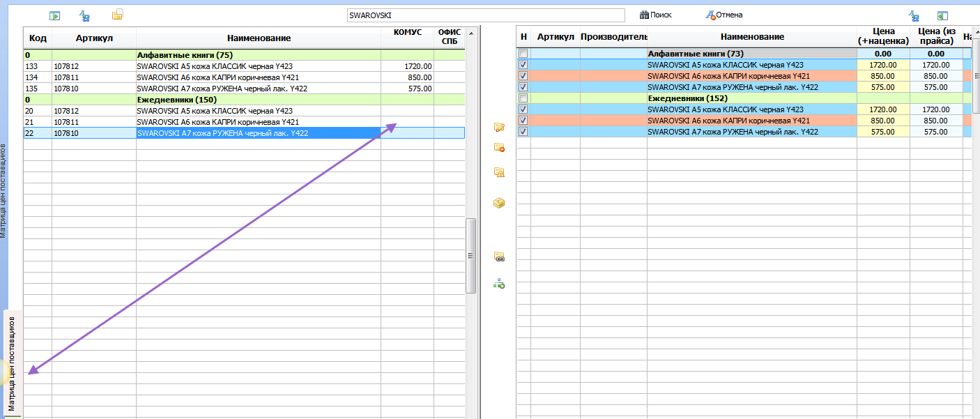
Task: Select the row with code 133
Action: 244,66
